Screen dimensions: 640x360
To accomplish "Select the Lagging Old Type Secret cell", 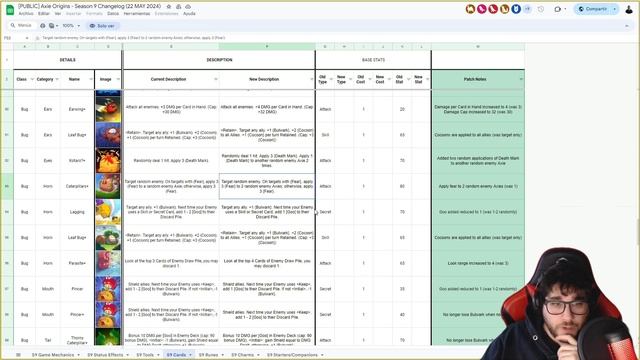I will (x=325, y=212).
